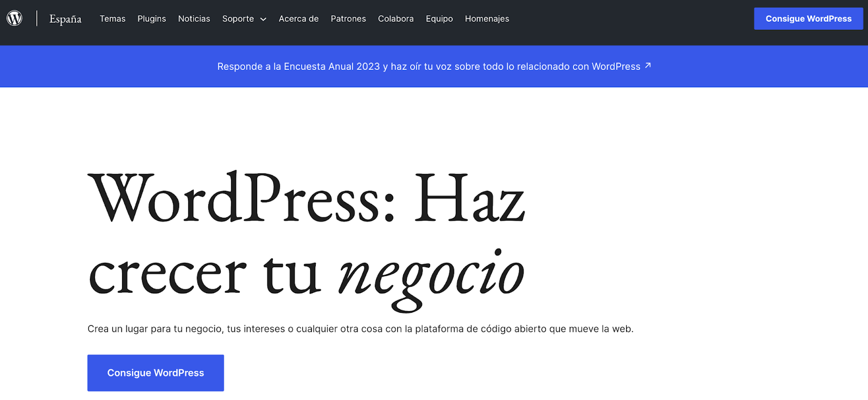Click the 'WordPress: Haz crecer tu negocio' heading
868x400 pixels.
click(307, 241)
